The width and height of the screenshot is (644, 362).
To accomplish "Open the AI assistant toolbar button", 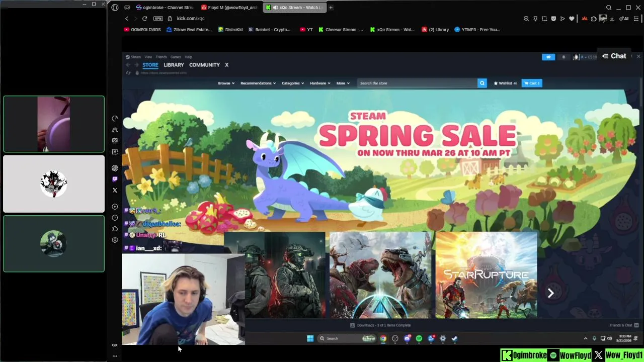I will (624, 19).
